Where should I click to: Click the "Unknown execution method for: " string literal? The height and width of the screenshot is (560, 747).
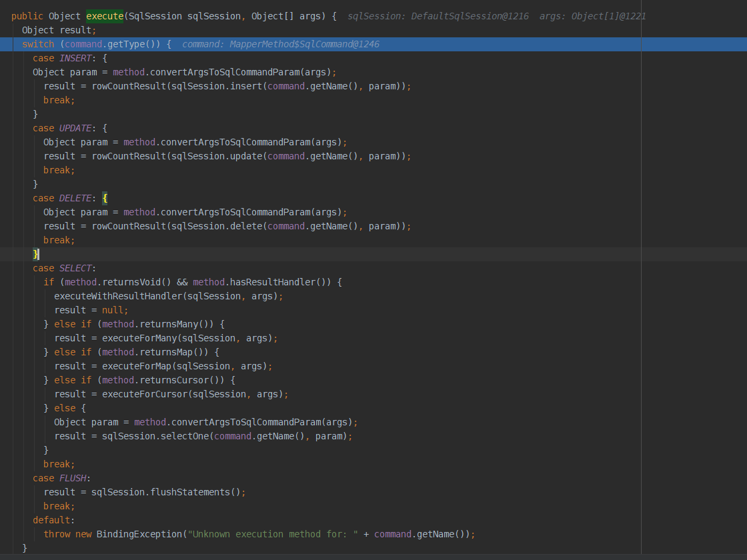pyautogui.click(x=272, y=534)
